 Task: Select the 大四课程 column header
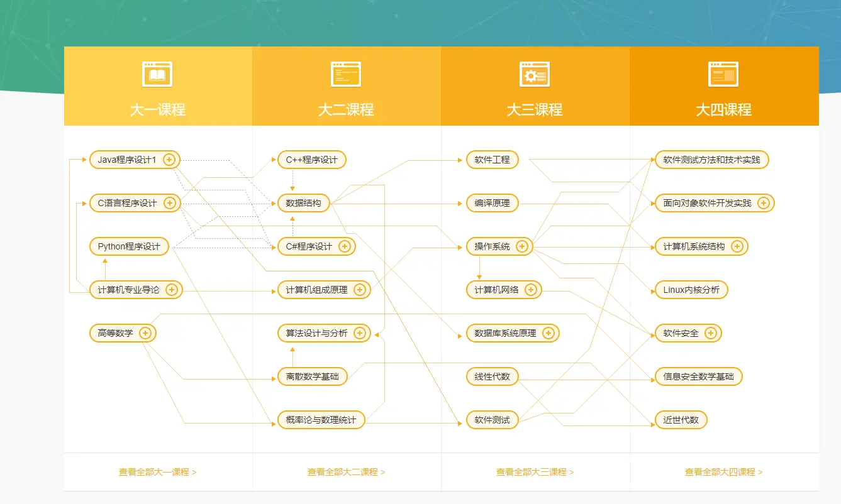point(724,86)
